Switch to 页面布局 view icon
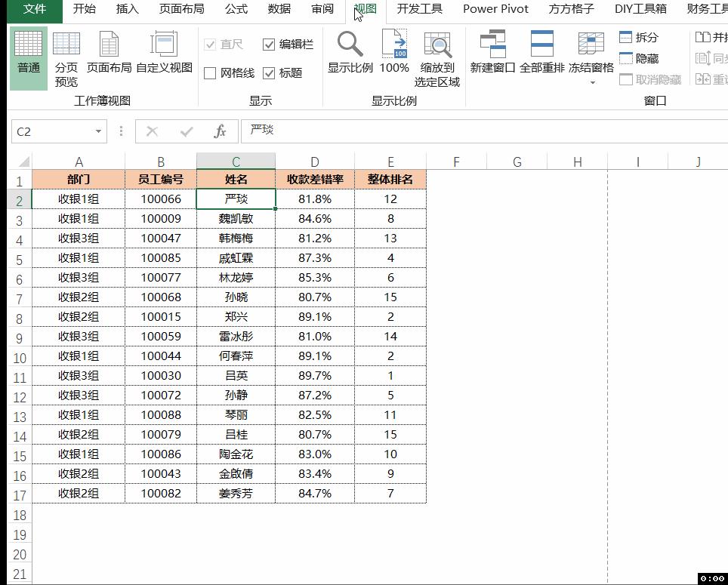Image resolution: width=728 pixels, height=585 pixels. [x=109, y=52]
